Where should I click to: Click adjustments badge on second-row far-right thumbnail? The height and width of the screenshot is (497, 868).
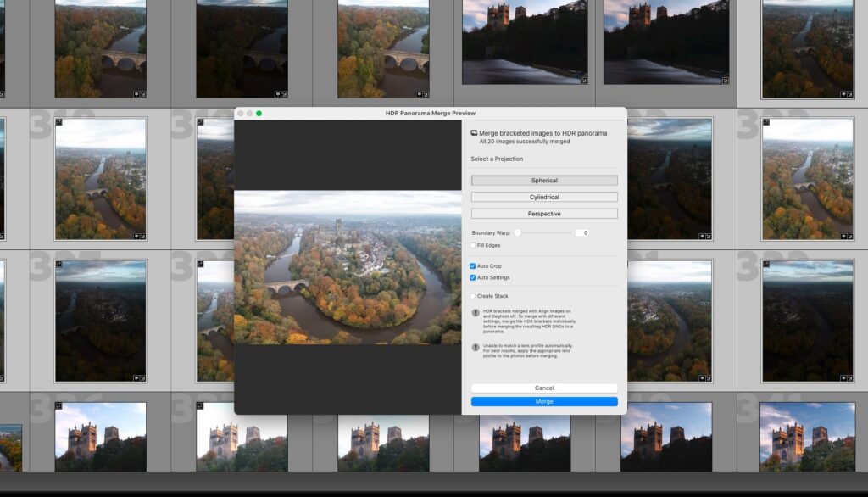pyautogui.click(x=849, y=236)
